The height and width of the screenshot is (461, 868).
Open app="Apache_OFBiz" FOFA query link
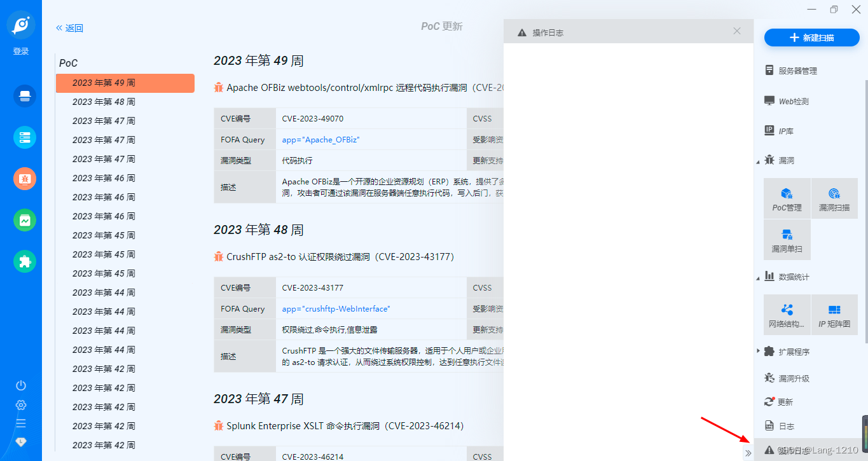click(321, 139)
